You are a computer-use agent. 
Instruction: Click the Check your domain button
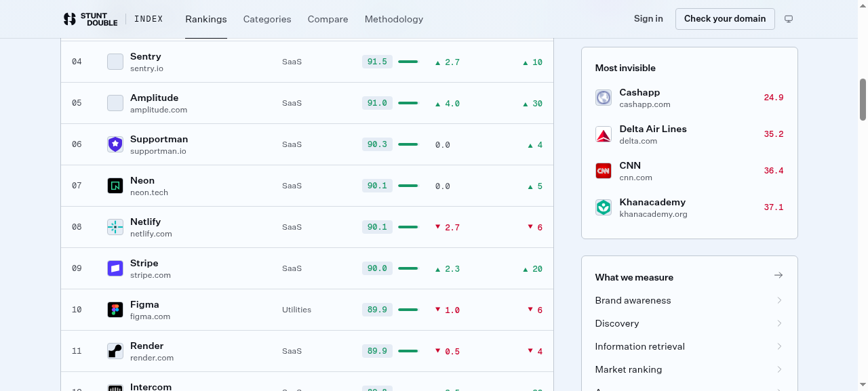click(x=725, y=19)
